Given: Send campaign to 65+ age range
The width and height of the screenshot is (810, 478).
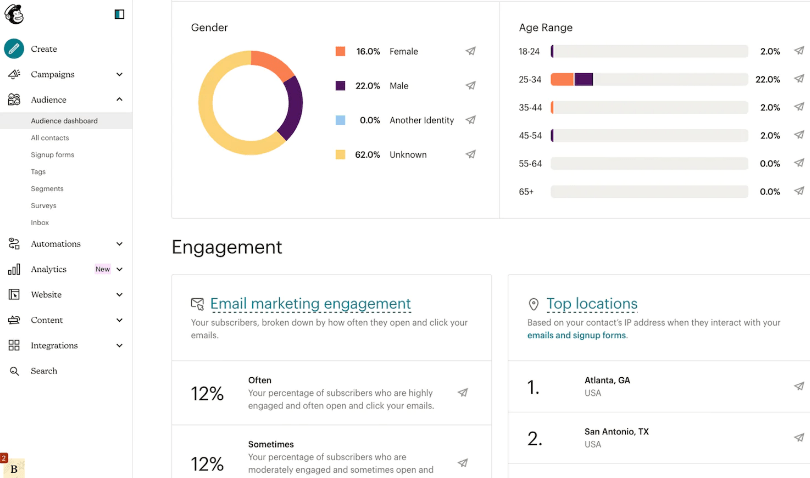Looking at the screenshot, I should coord(799,191).
